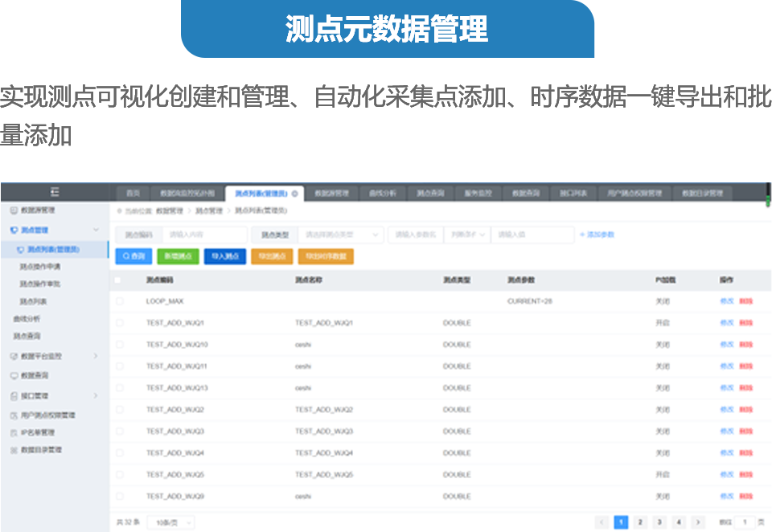Go to page 3 in pagination

[x=659, y=522]
